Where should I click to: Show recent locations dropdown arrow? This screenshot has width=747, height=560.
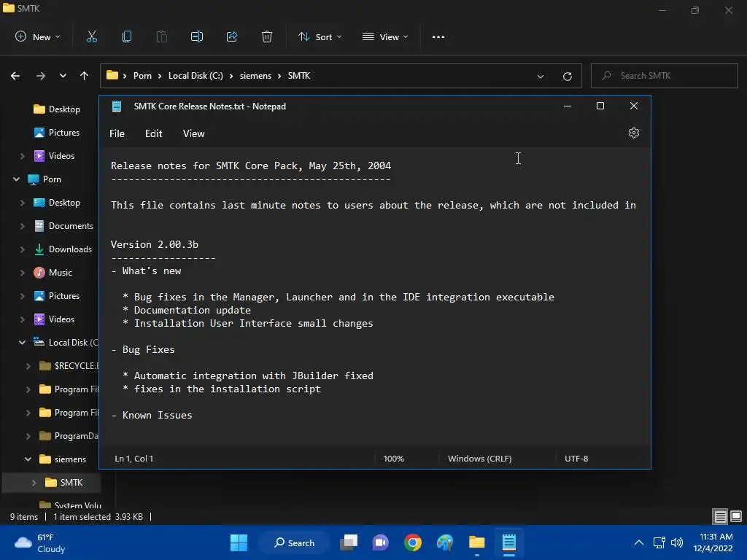tap(63, 76)
